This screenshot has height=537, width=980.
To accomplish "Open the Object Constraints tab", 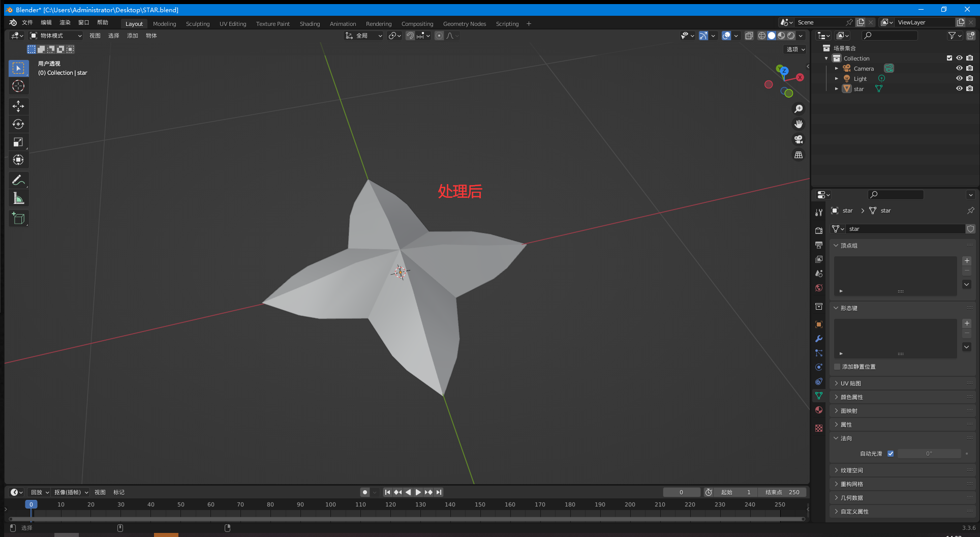I will (818, 381).
